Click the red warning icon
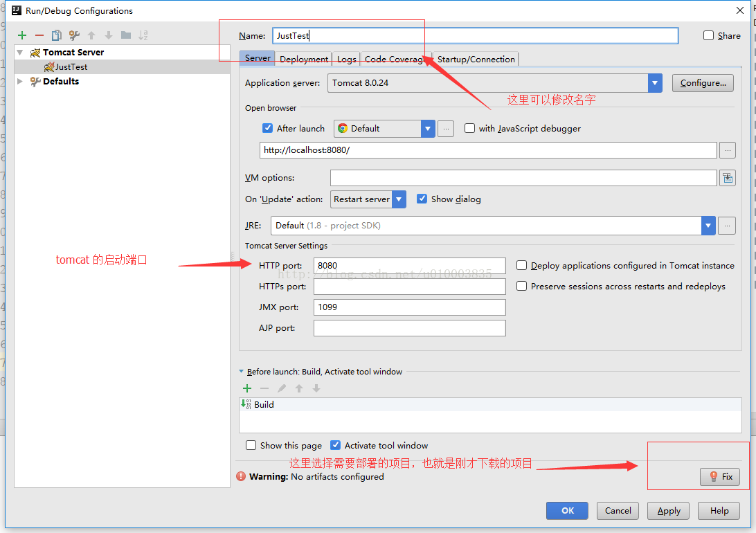756x533 pixels. [x=241, y=477]
